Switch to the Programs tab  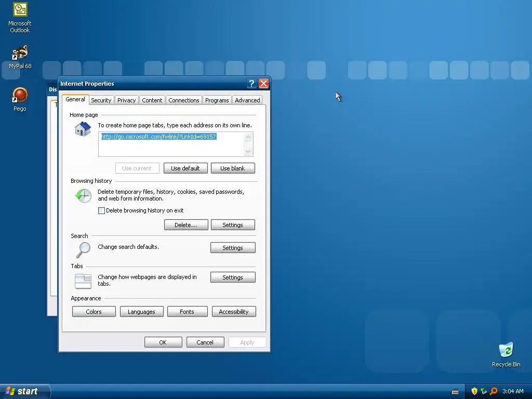click(x=217, y=100)
